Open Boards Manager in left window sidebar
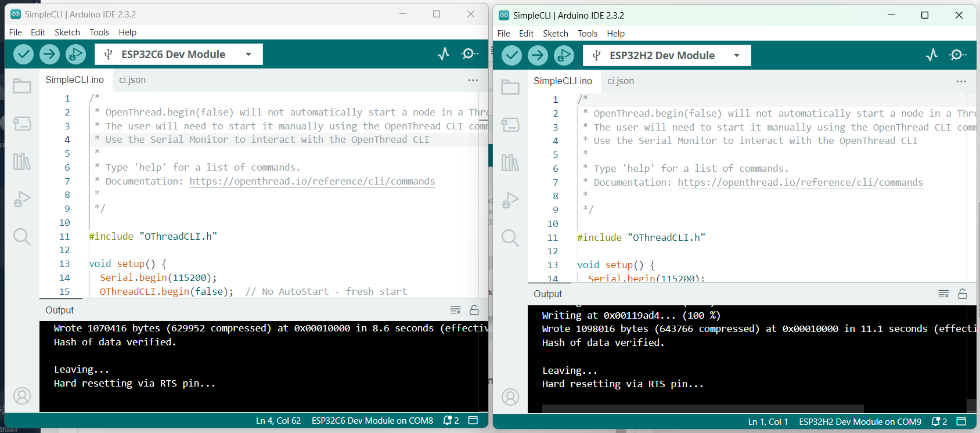The height and width of the screenshot is (433, 980). click(x=22, y=124)
